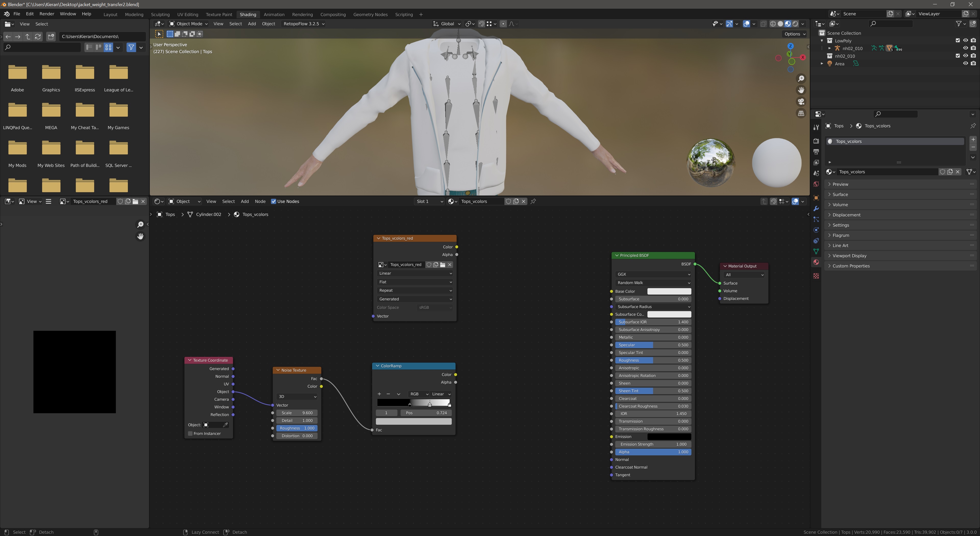Screen dimensions: 980x536
Task: Uncheck LowPoly collection exclude checkbox
Action: [958, 40]
